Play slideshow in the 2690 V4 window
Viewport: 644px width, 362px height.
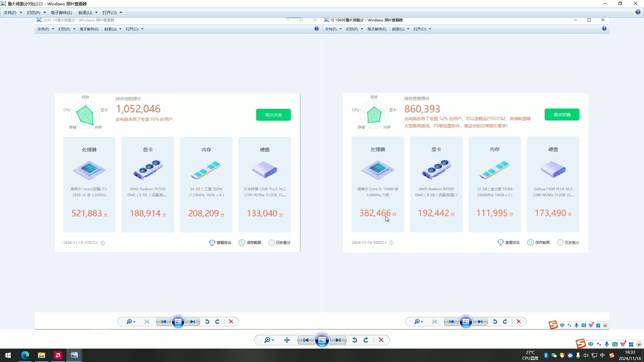[178, 322]
